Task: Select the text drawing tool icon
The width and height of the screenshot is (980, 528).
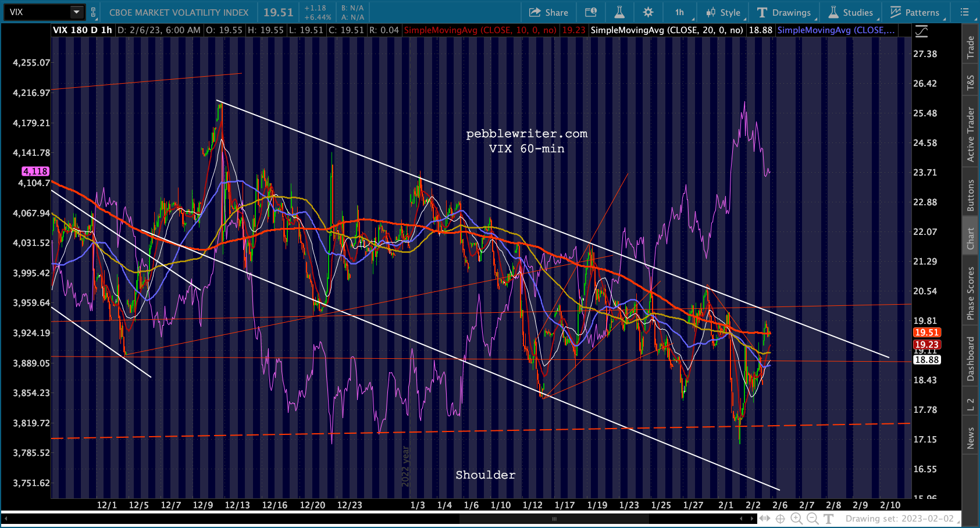Action: (828, 519)
